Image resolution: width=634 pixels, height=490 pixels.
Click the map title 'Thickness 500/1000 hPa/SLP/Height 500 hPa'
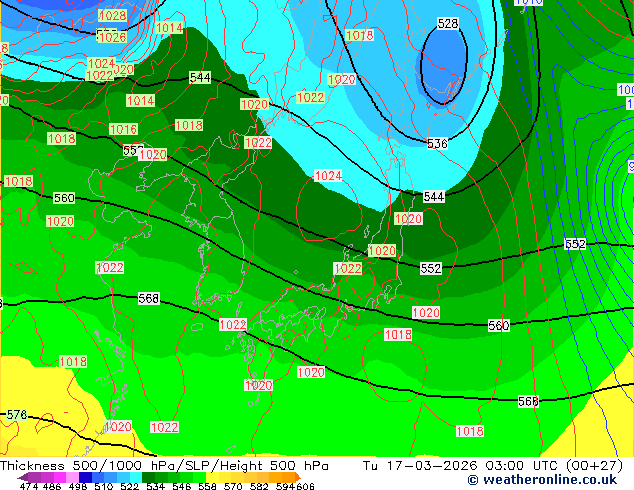[x=164, y=466]
